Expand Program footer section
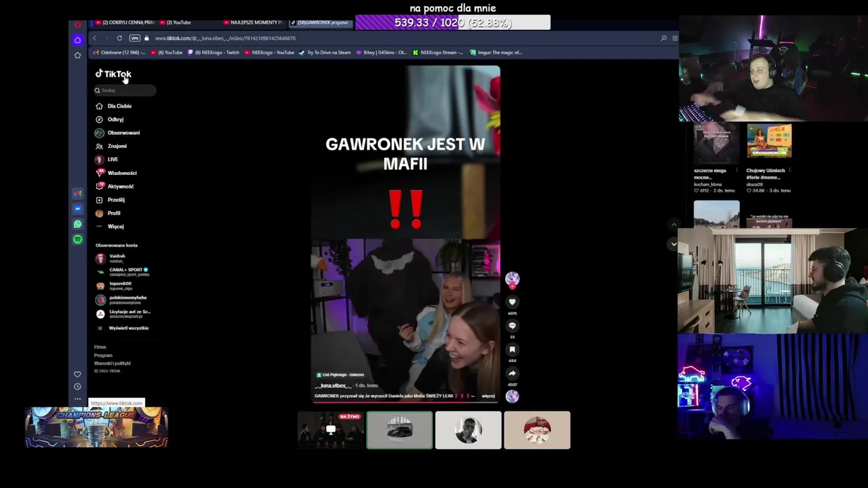 103,355
